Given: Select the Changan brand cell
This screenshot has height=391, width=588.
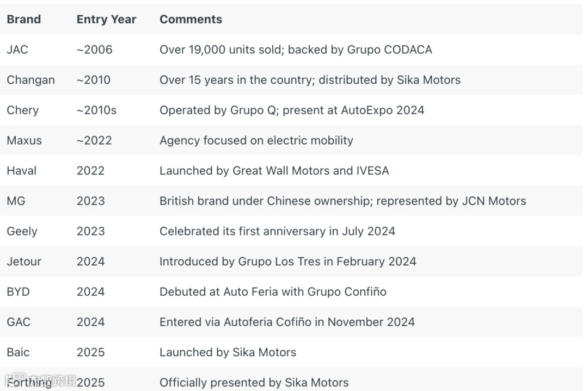Looking at the screenshot, I should [30, 80].
